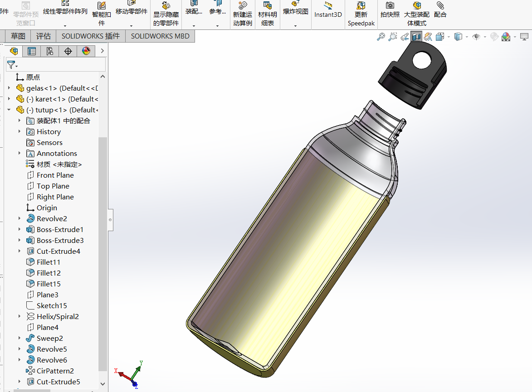Expand the Annotations folder
Screen dimensions: 532x392
click(x=20, y=153)
